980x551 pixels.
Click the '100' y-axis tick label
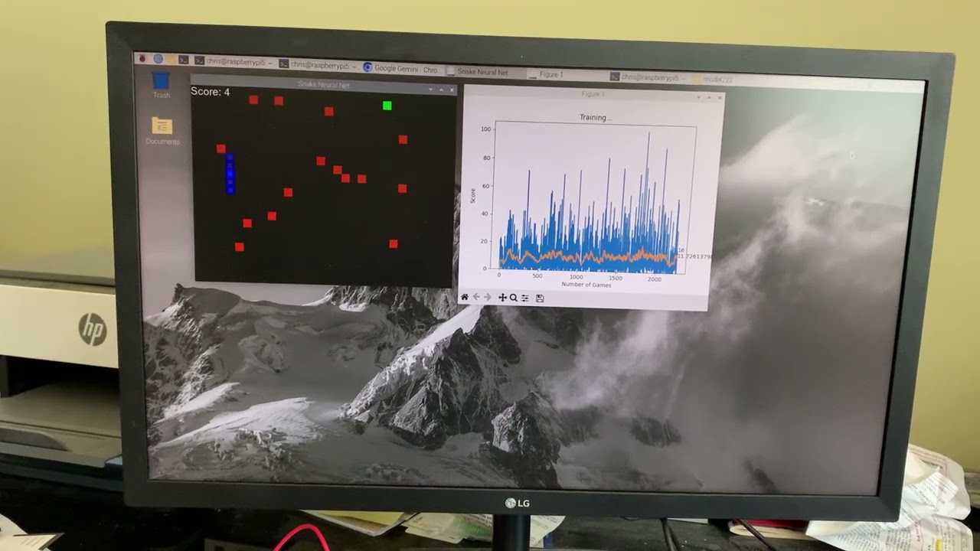pos(485,129)
